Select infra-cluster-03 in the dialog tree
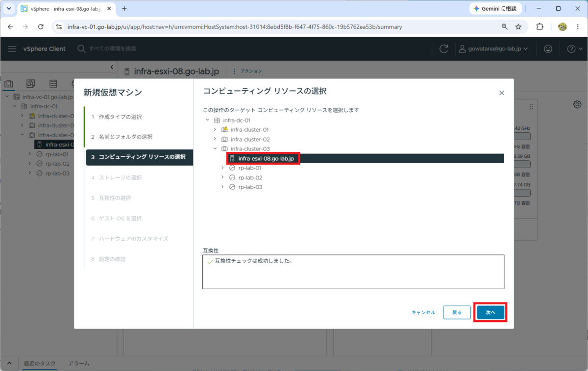588x371 pixels. tap(250, 148)
